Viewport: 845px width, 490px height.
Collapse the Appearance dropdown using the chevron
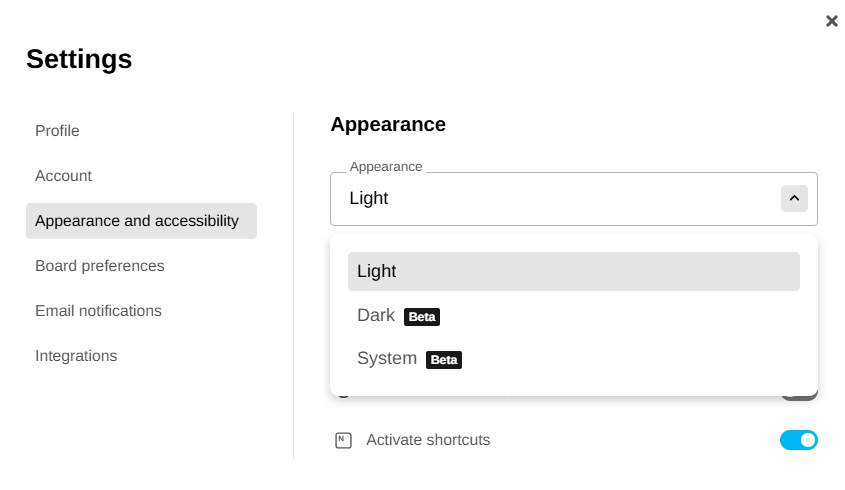click(794, 198)
